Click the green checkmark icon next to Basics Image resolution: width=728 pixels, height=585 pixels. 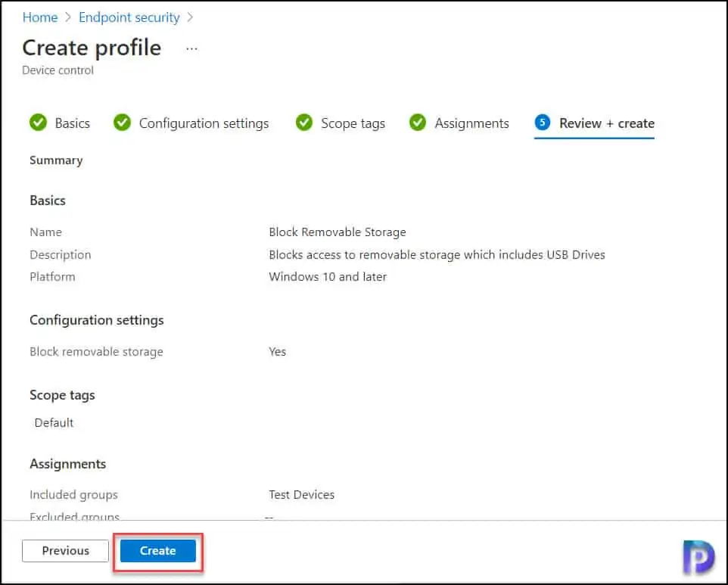pyautogui.click(x=38, y=123)
